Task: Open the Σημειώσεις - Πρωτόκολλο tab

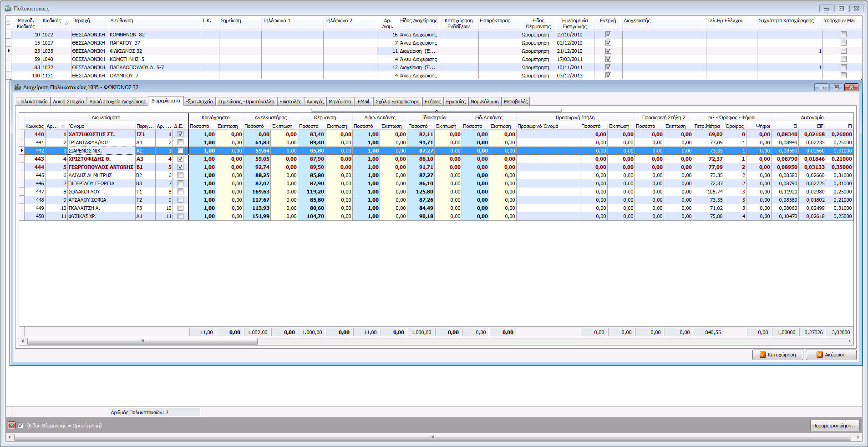Action: pos(246,102)
